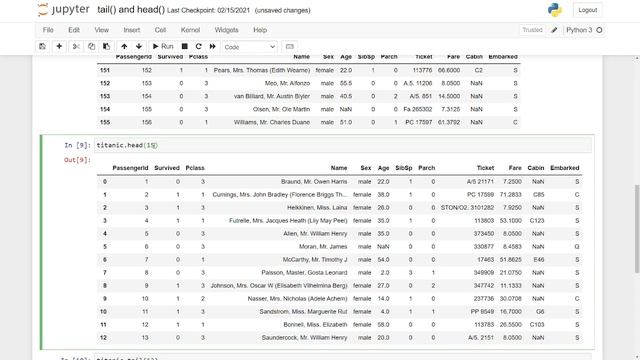Image resolution: width=640 pixels, height=360 pixels.
Task: Click the name Olsen, Mr. Ole Martin
Action: point(281,109)
